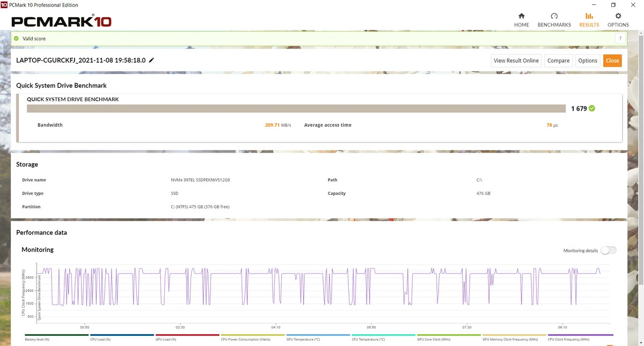This screenshot has width=644, height=346.
Task: Go to the Home page
Action: (521, 20)
